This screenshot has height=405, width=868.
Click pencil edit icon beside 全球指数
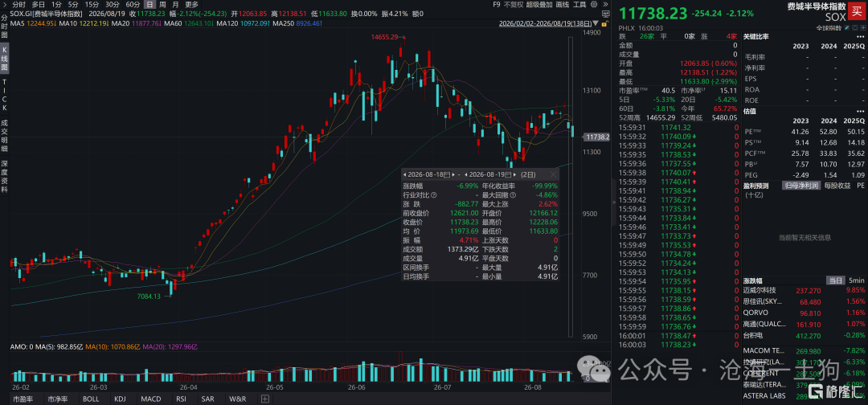click(x=846, y=27)
